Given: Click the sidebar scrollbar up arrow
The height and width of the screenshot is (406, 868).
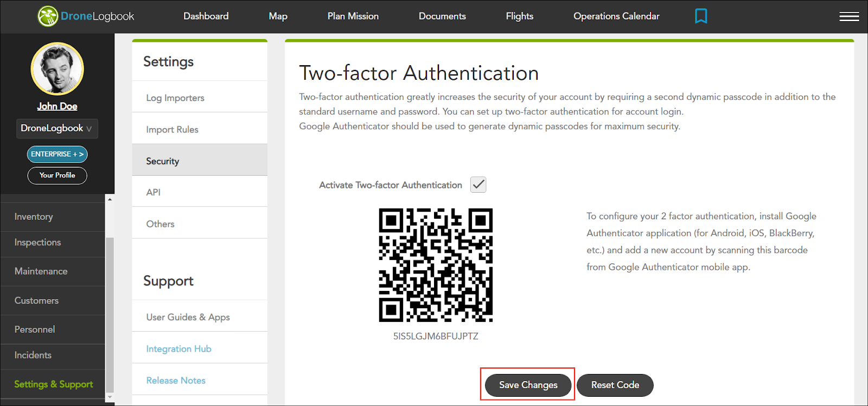Looking at the screenshot, I should [110, 199].
